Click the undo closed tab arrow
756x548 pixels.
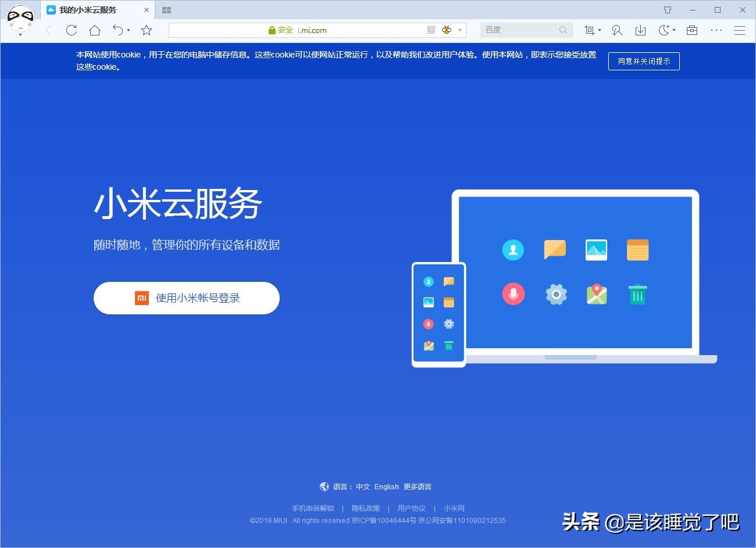[118, 30]
